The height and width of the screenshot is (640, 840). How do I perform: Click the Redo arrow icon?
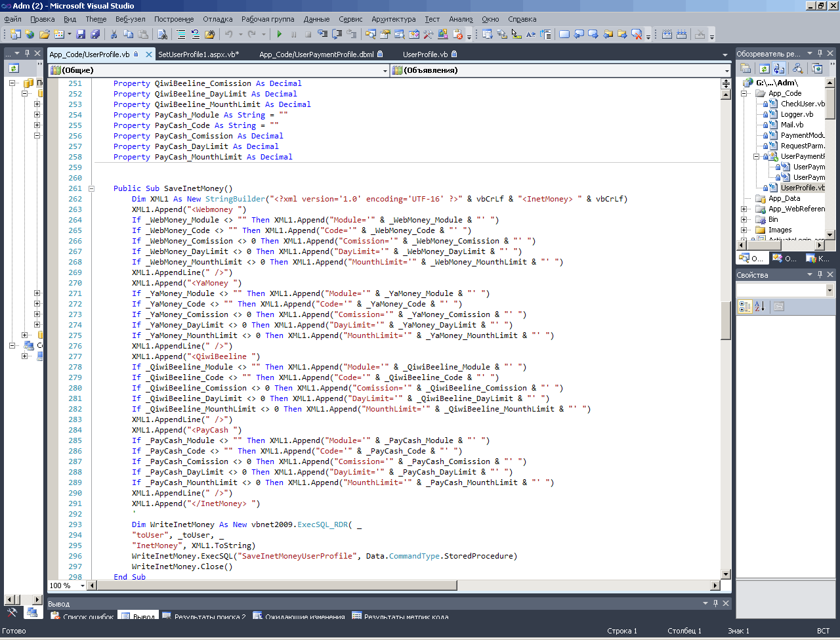pyautogui.click(x=251, y=34)
